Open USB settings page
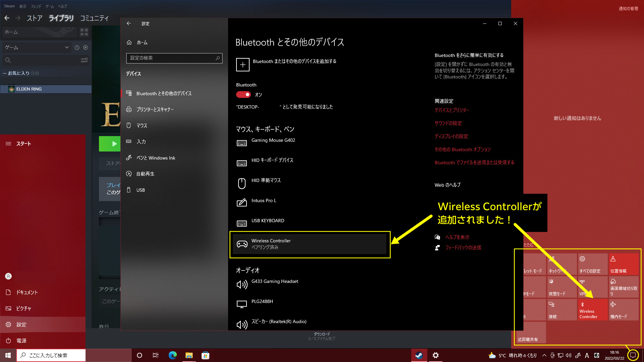Screen dimensions: 644x362 [x=174, y=190]
